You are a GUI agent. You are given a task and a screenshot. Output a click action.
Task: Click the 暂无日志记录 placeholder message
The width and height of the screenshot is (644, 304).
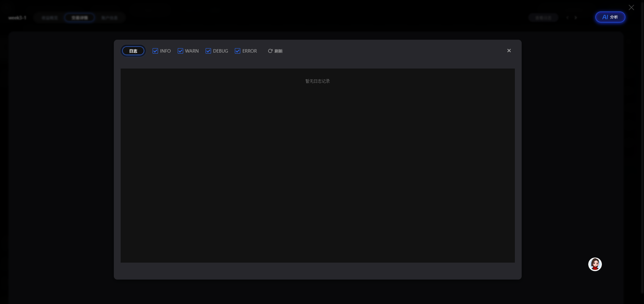tap(317, 81)
